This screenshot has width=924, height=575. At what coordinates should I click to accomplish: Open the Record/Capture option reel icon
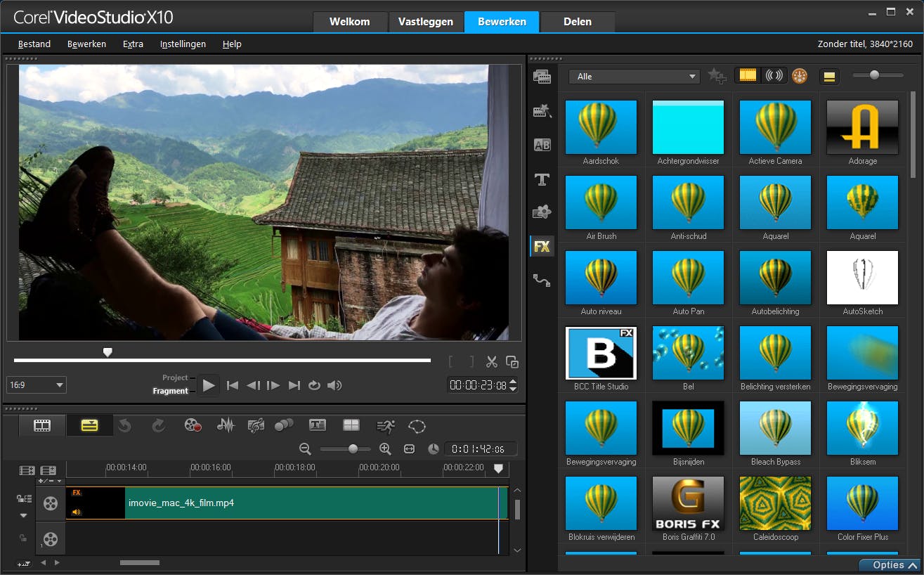click(193, 425)
